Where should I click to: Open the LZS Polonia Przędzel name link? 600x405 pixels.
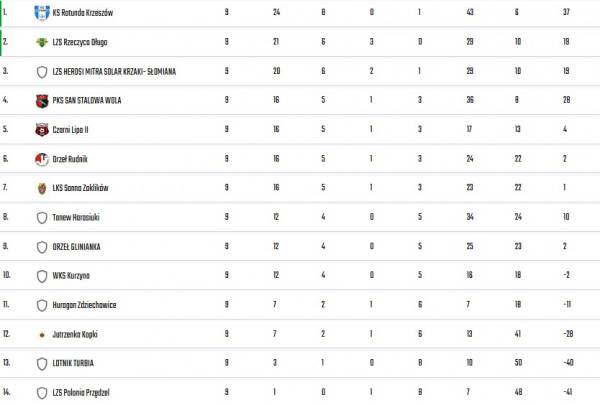tap(81, 393)
